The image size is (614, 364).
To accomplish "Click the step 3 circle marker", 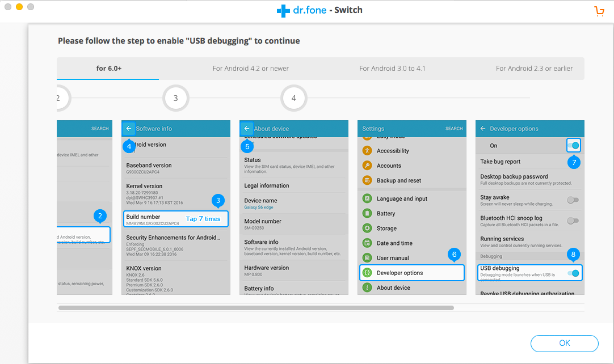I will pos(176,99).
